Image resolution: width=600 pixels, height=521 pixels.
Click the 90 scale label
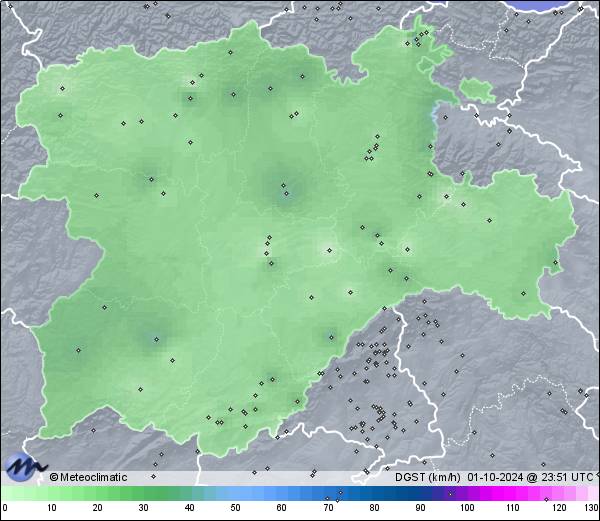pos(420,508)
